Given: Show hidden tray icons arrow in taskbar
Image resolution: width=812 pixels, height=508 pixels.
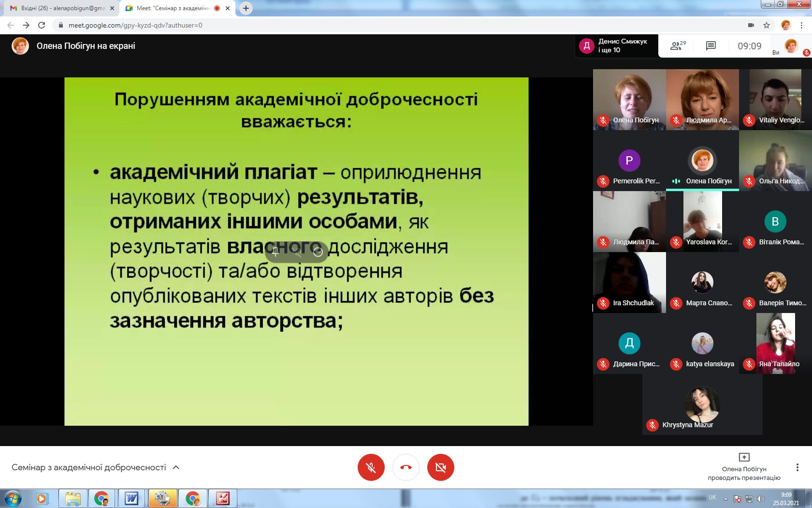Looking at the screenshot, I should [x=725, y=498].
